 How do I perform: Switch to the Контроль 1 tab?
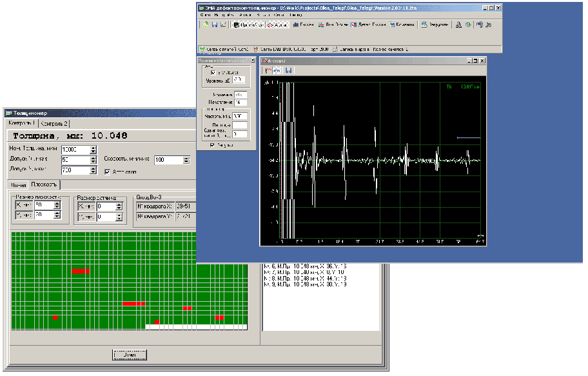pos(22,123)
